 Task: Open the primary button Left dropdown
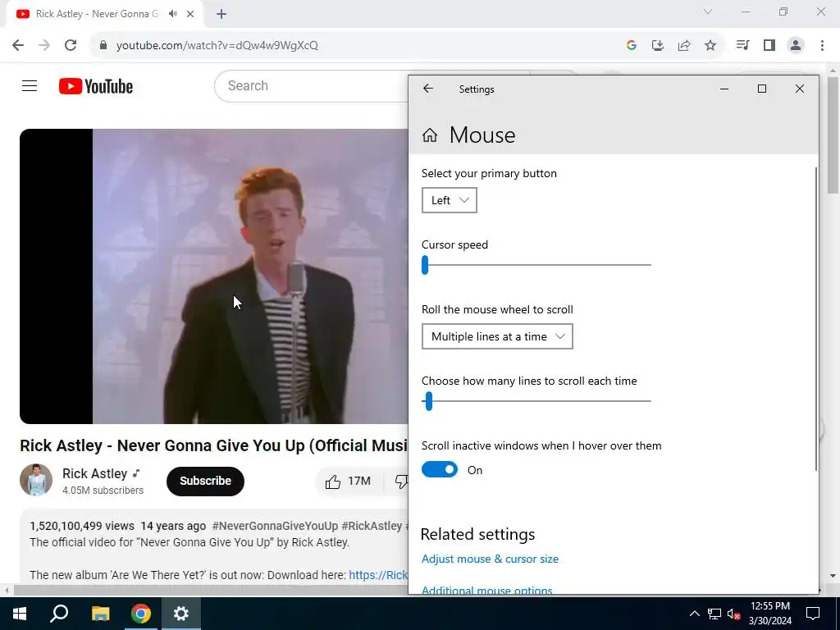click(449, 200)
